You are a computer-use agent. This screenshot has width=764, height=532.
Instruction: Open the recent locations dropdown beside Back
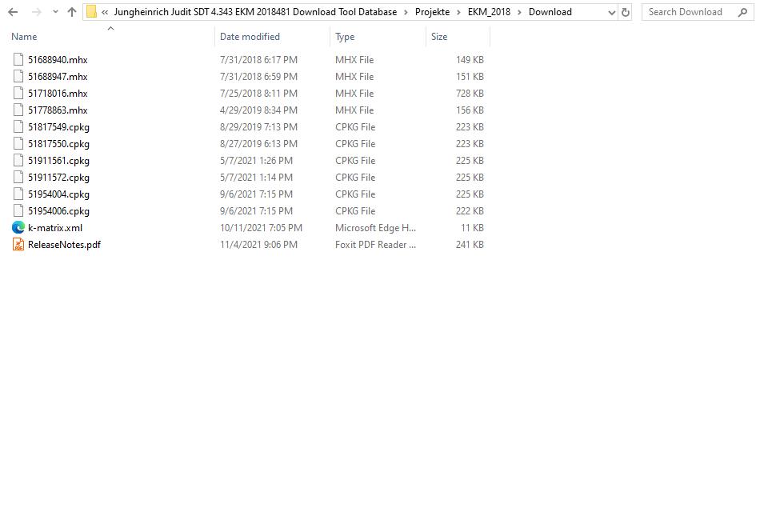(54, 11)
